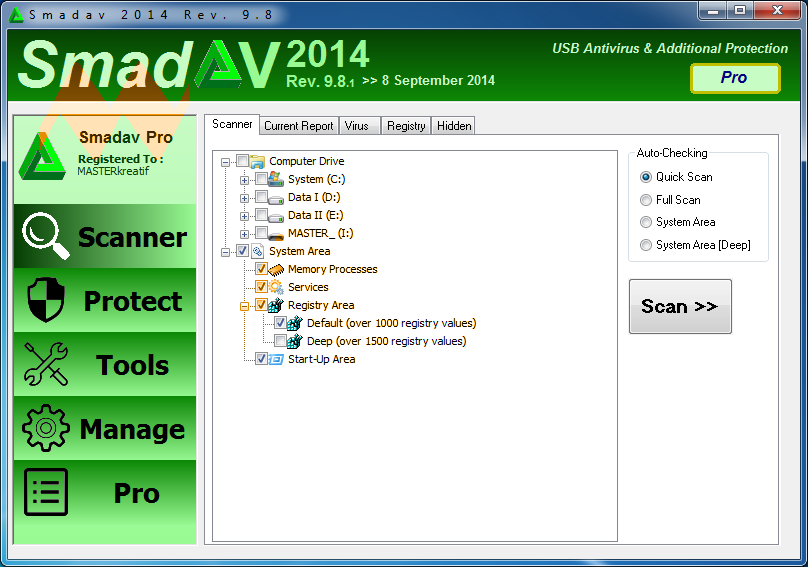
Task: Select the System Area radio button
Action: 646,222
